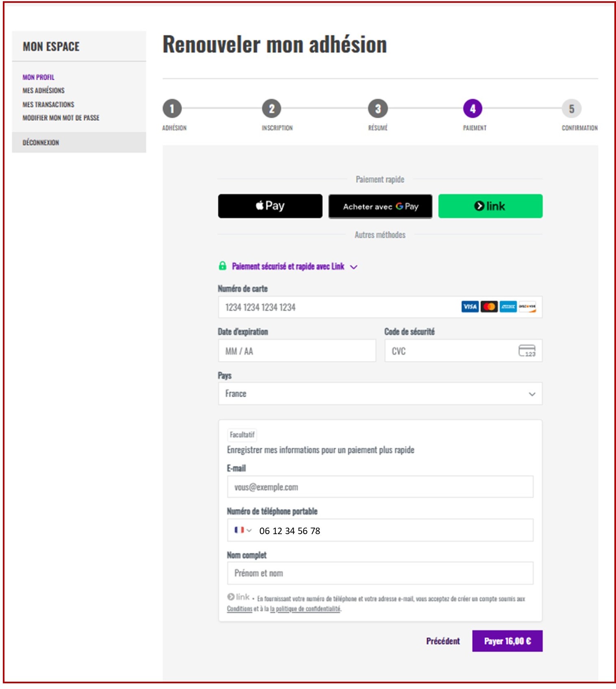Click the CVC card hint icon

pos(527,350)
